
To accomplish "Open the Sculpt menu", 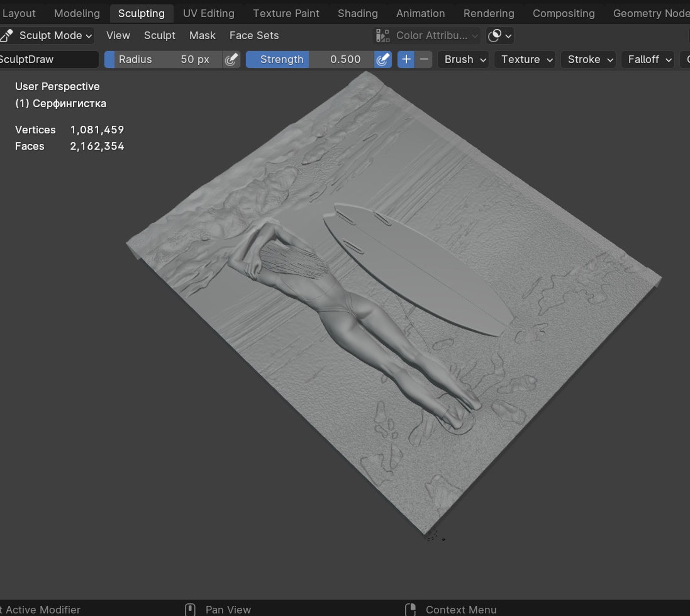I will tap(159, 35).
